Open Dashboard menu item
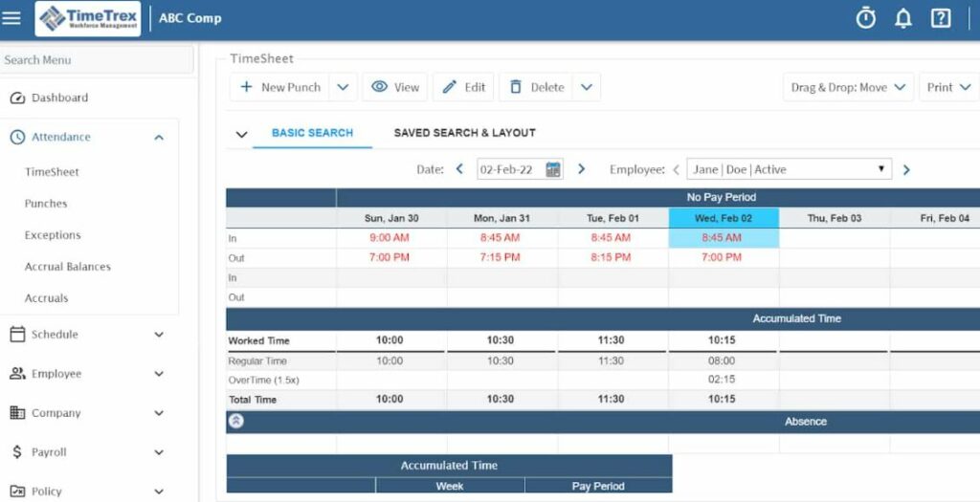Image resolution: width=980 pixels, height=502 pixels. click(x=59, y=98)
